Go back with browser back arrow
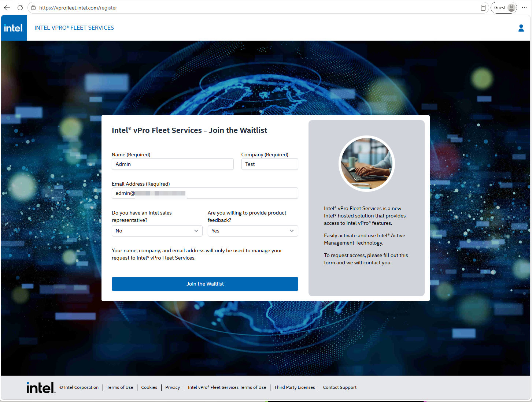The height and width of the screenshot is (402, 532). click(7, 8)
